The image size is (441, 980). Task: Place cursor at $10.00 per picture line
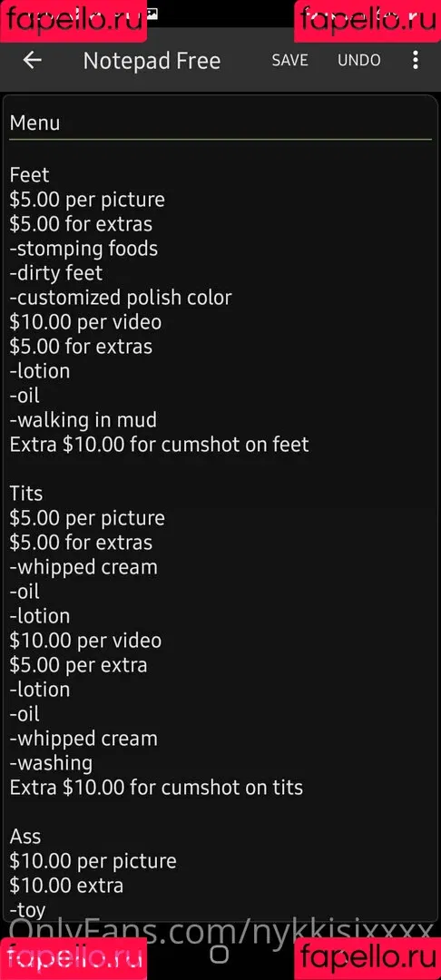93,860
